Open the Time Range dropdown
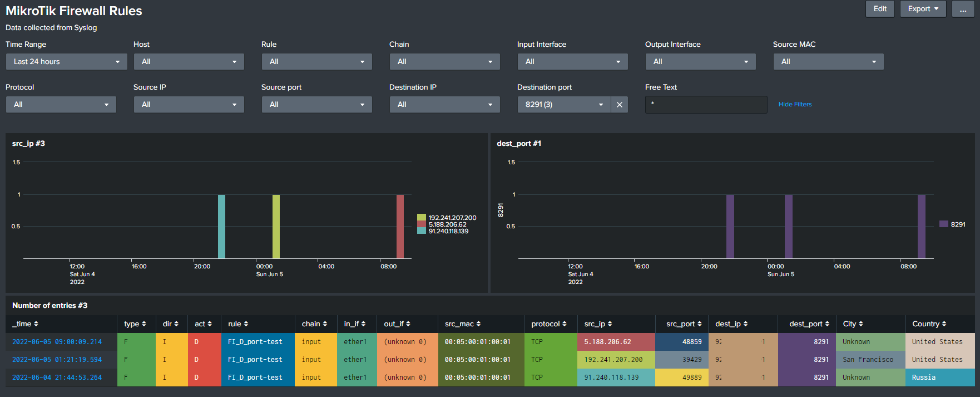 (67, 62)
